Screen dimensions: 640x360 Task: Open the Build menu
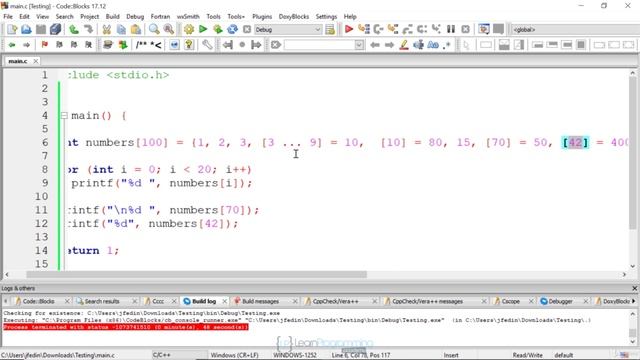tap(113, 17)
